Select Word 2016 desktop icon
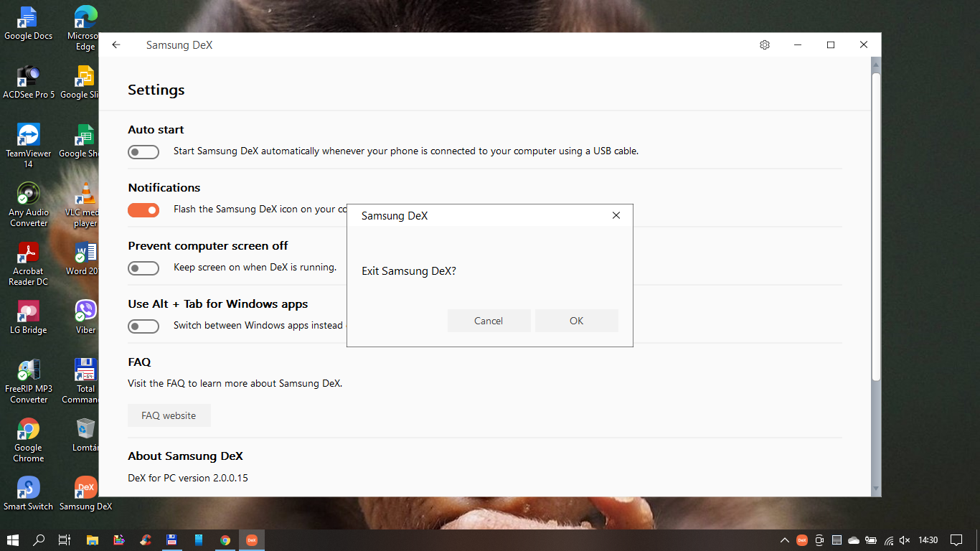Screen dimensions: 980x551 click(x=84, y=258)
